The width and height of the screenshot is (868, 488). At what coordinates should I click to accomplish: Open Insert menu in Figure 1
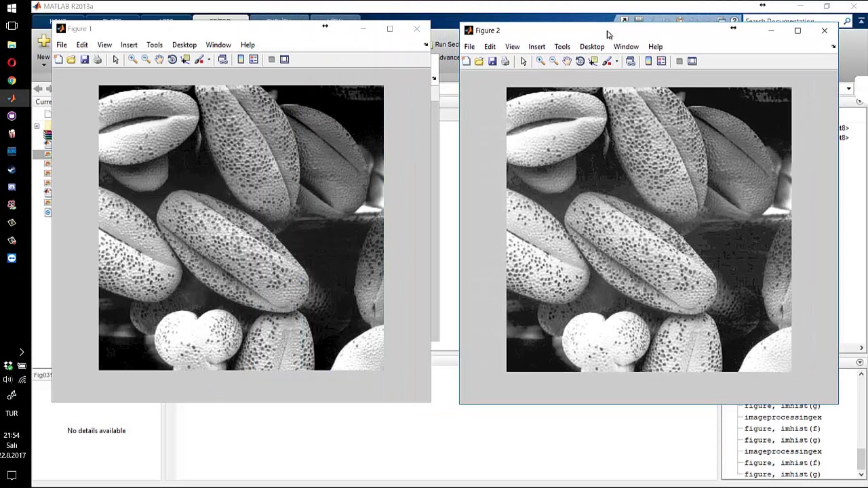pyautogui.click(x=129, y=45)
